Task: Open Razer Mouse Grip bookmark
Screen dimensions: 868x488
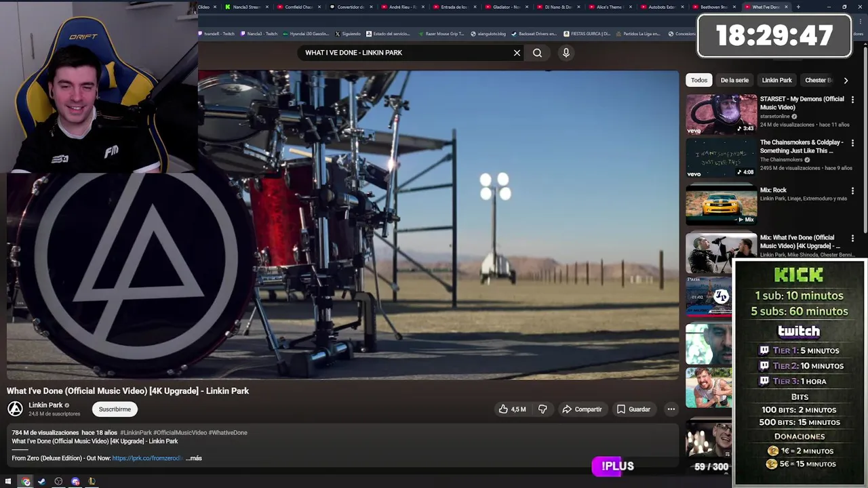Action: tap(441, 34)
